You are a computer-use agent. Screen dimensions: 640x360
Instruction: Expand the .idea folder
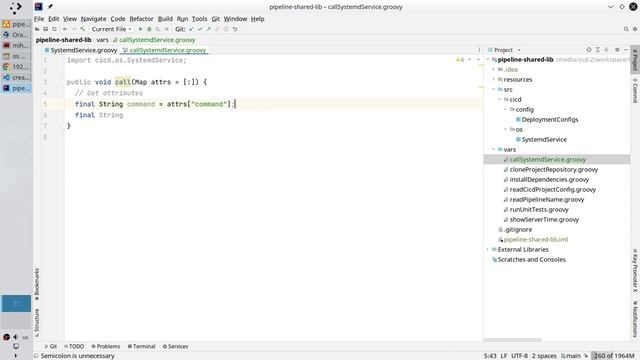click(494, 69)
